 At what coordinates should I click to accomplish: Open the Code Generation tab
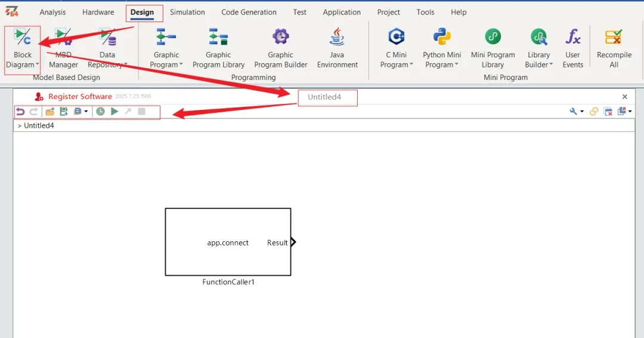249,12
